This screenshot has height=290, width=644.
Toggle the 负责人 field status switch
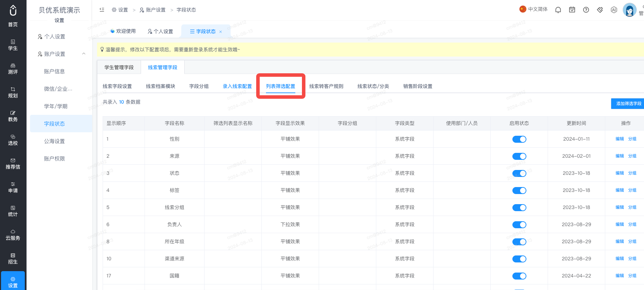click(x=519, y=225)
